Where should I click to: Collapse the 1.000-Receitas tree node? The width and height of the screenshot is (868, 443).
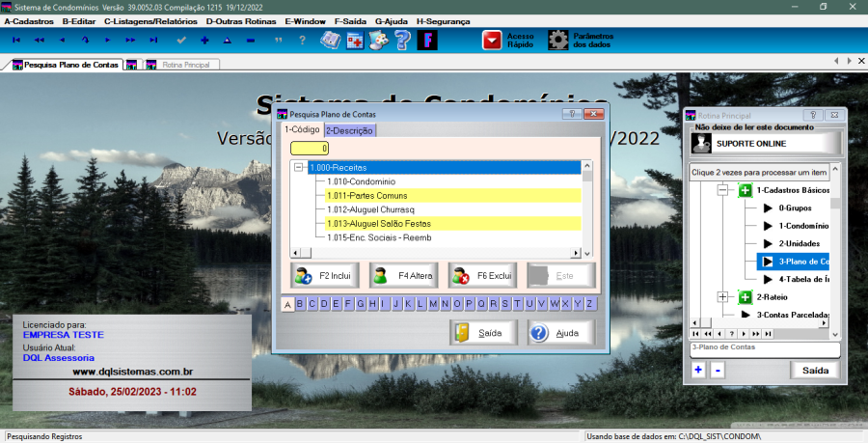[x=299, y=168]
